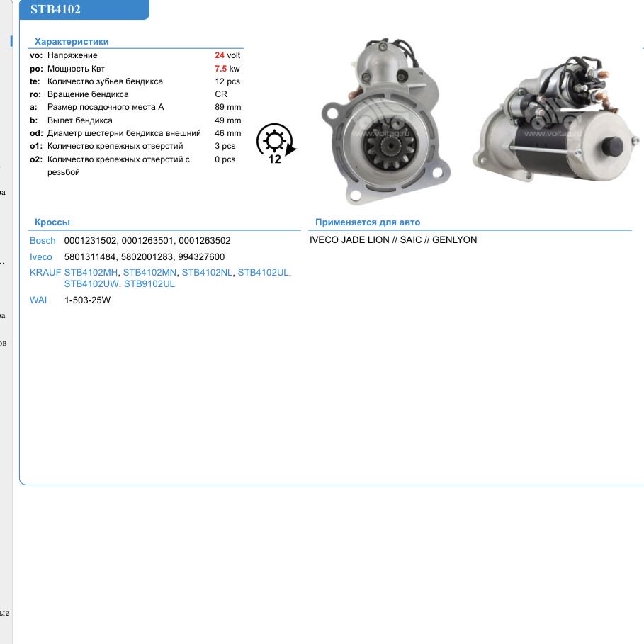
Task: Open the STB4102UW part link
Action: [91, 284]
